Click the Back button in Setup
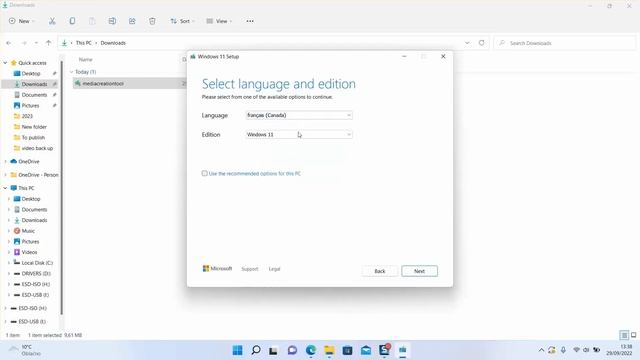 tap(380, 271)
